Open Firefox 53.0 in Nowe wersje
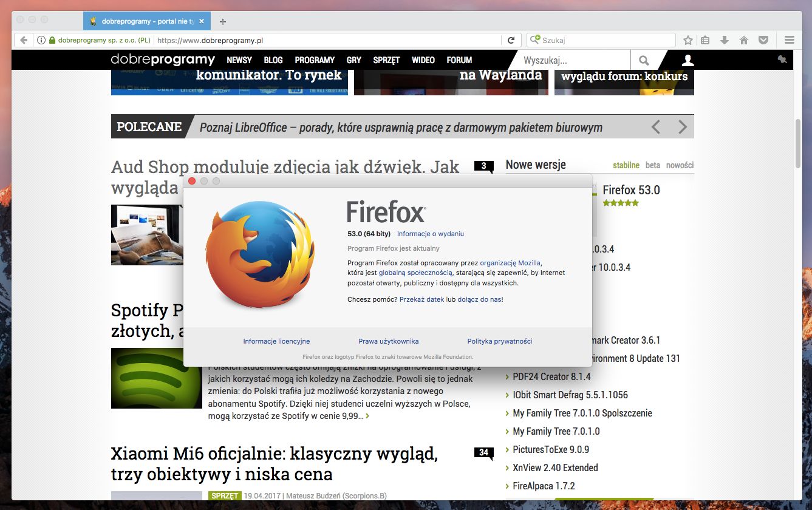Image resolution: width=812 pixels, height=510 pixels. [x=631, y=190]
